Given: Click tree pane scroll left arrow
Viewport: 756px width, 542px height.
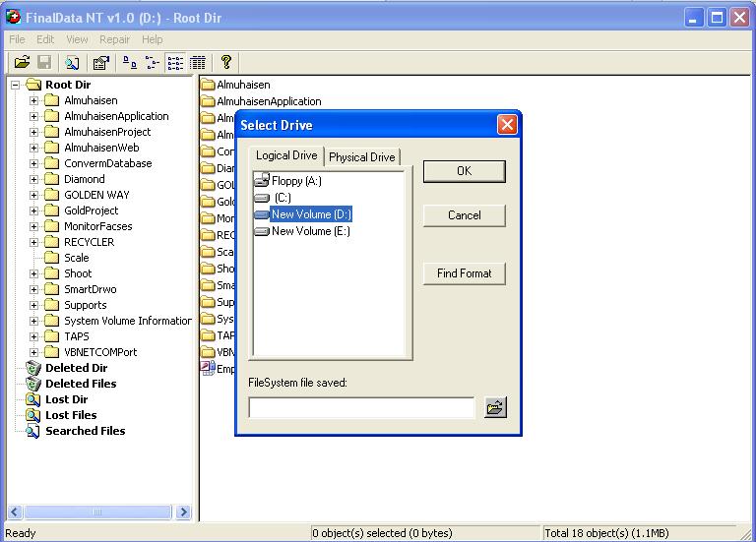Looking at the screenshot, I should point(15,512).
